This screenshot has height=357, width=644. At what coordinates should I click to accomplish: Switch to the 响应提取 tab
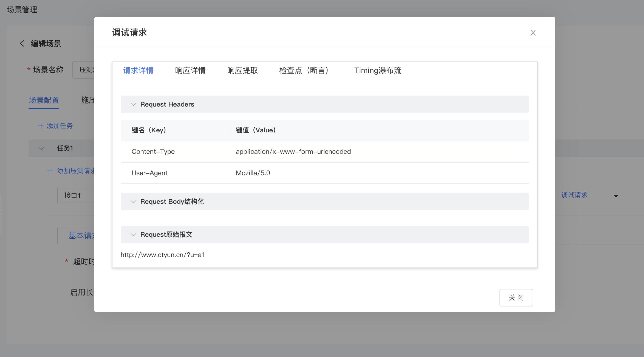[242, 71]
